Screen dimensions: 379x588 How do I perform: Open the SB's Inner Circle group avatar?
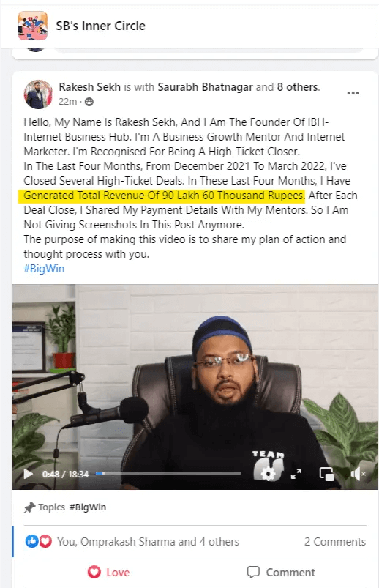33,26
